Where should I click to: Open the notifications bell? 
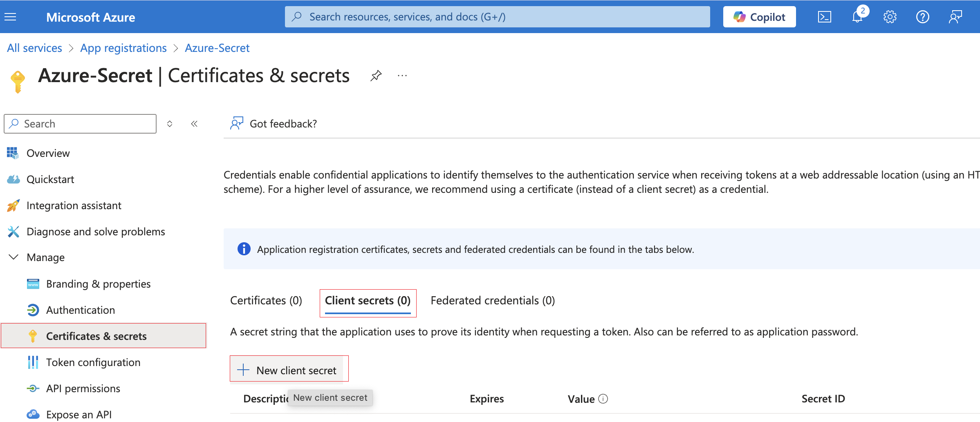pyautogui.click(x=857, y=17)
